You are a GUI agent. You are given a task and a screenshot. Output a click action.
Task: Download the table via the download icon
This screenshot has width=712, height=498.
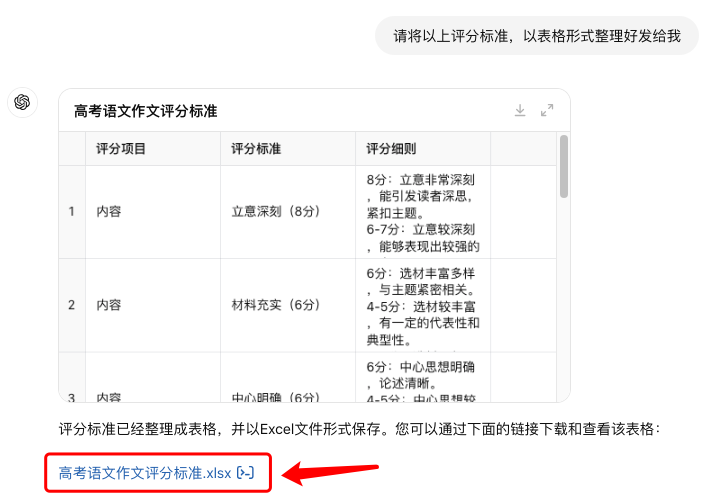520,110
